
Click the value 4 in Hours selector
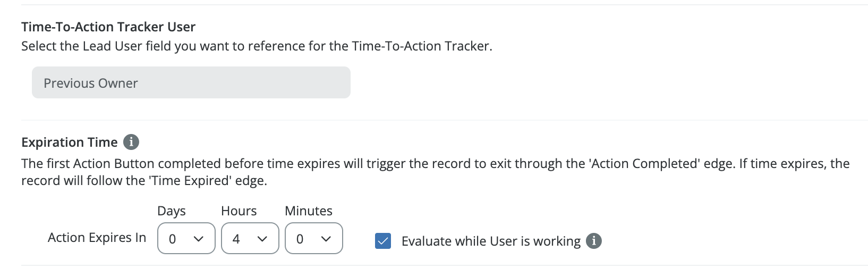[236, 239]
